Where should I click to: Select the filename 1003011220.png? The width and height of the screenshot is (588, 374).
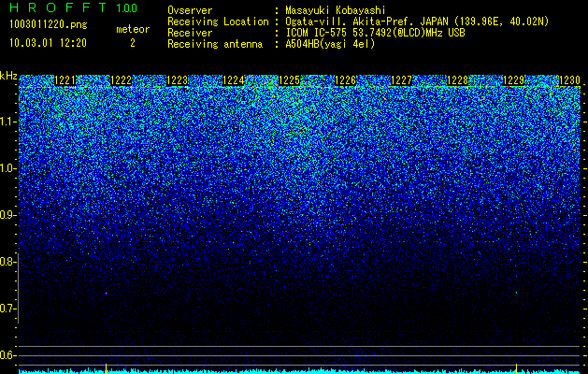coord(49,25)
